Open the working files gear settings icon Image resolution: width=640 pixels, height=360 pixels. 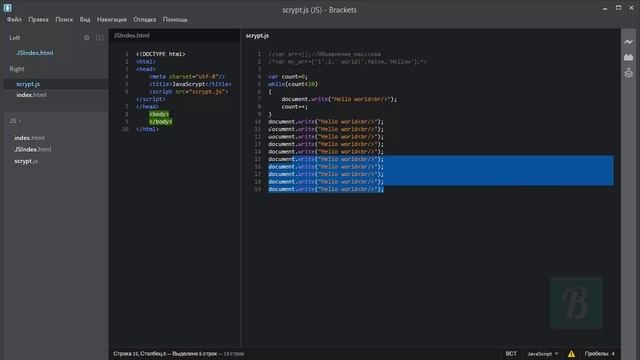click(x=87, y=38)
